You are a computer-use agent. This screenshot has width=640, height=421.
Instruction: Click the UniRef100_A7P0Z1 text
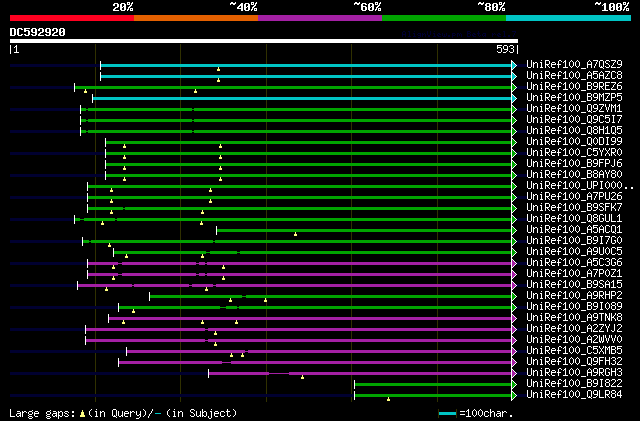574,274
